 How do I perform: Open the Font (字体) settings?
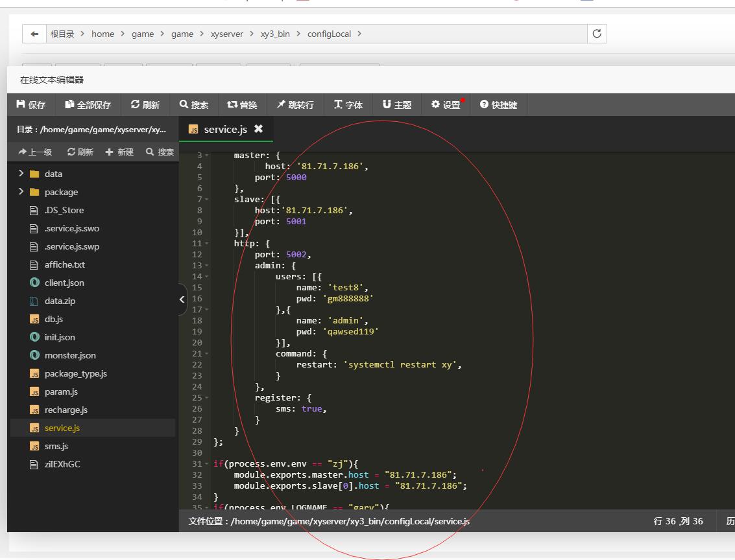pyautogui.click(x=348, y=105)
